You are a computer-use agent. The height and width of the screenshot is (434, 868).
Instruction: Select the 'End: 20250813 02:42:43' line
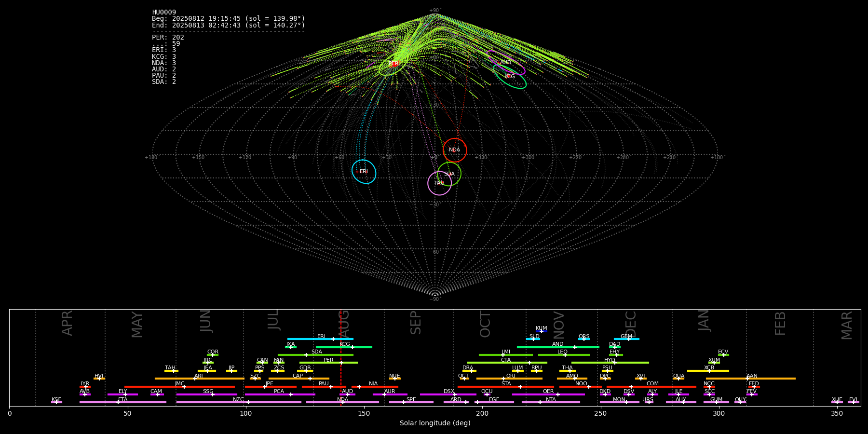coord(229,25)
